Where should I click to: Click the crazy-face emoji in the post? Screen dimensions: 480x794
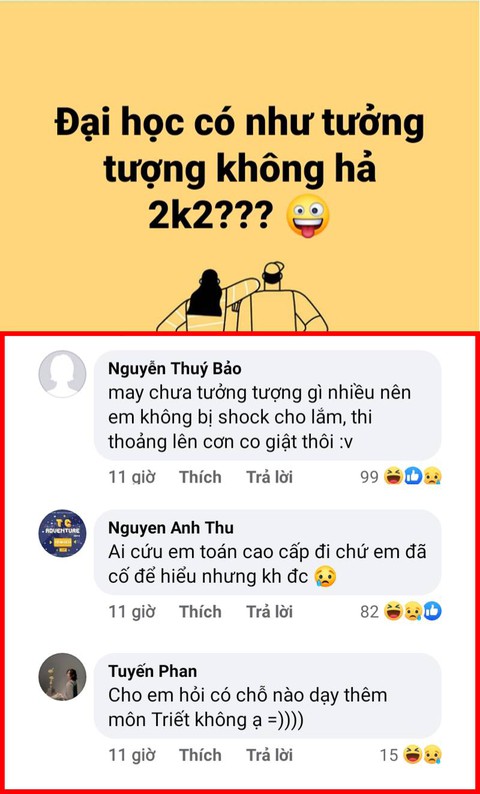click(308, 216)
